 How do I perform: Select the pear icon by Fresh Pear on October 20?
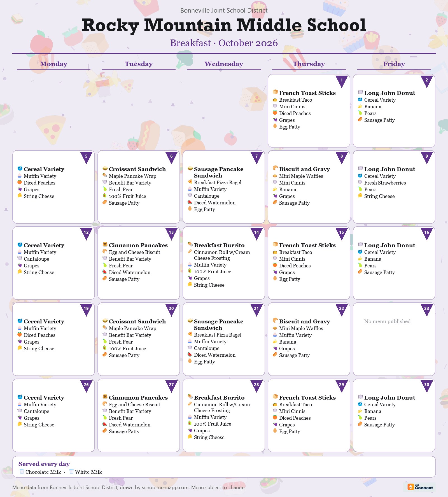tap(105, 342)
